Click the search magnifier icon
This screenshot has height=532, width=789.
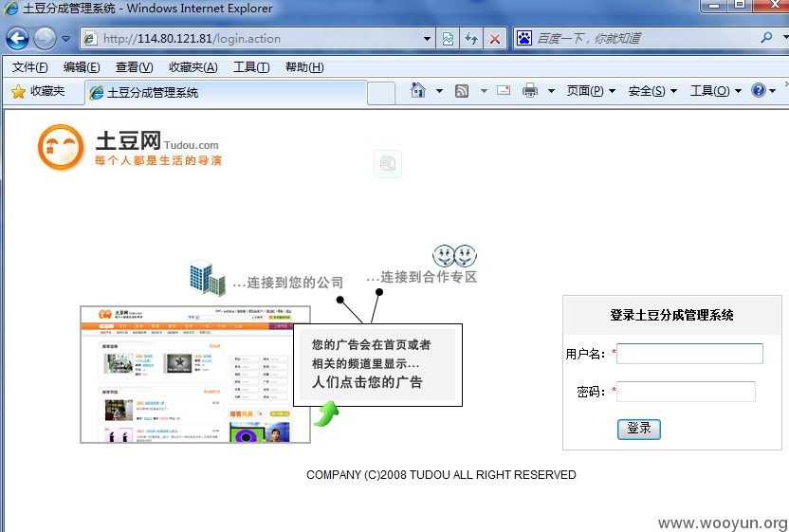point(766,37)
